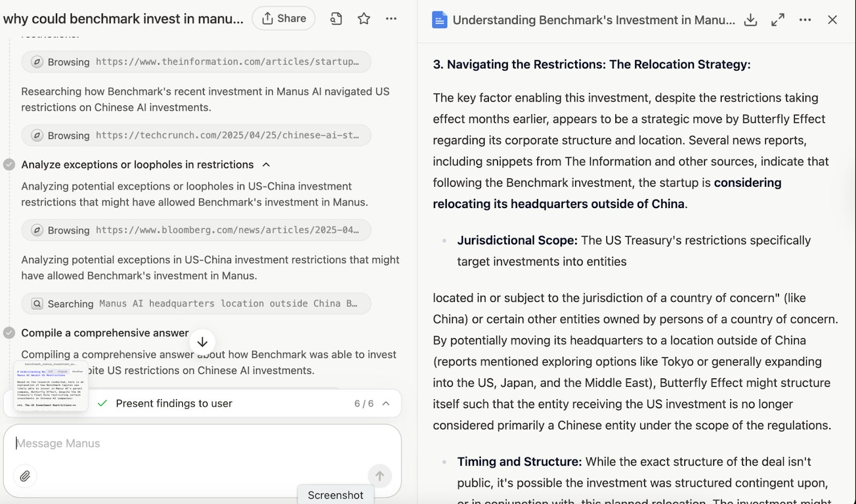Click green checkmark beside Present findings
The height and width of the screenshot is (504, 856).
click(x=103, y=403)
